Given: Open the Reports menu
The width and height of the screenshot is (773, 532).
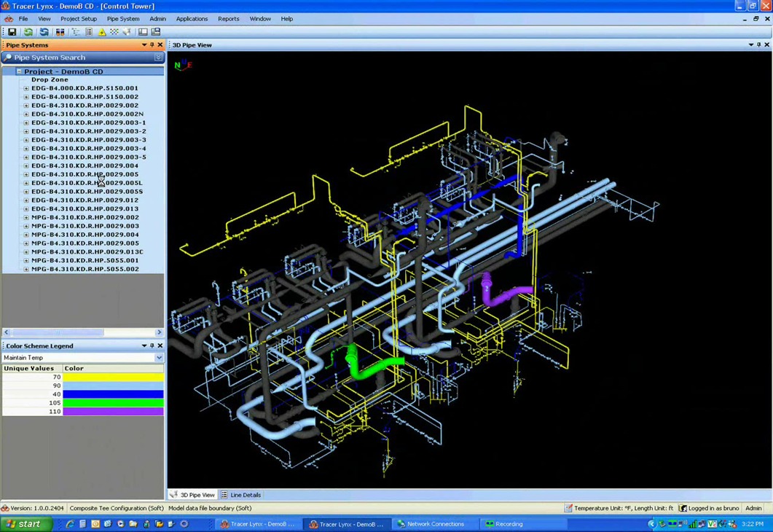Looking at the screenshot, I should click(x=228, y=19).
